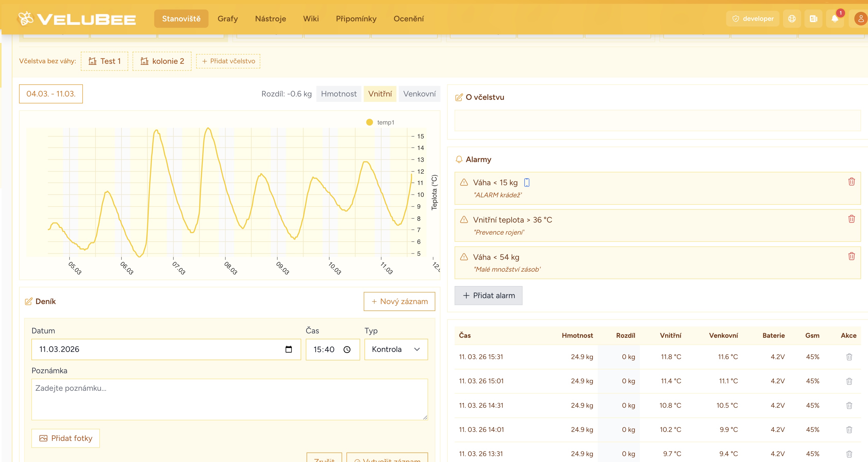The height and width of the screenshot is (462, 868).
Task: Go to the Grafy menu
Action: pyautogui.click(x=228, y=19)
